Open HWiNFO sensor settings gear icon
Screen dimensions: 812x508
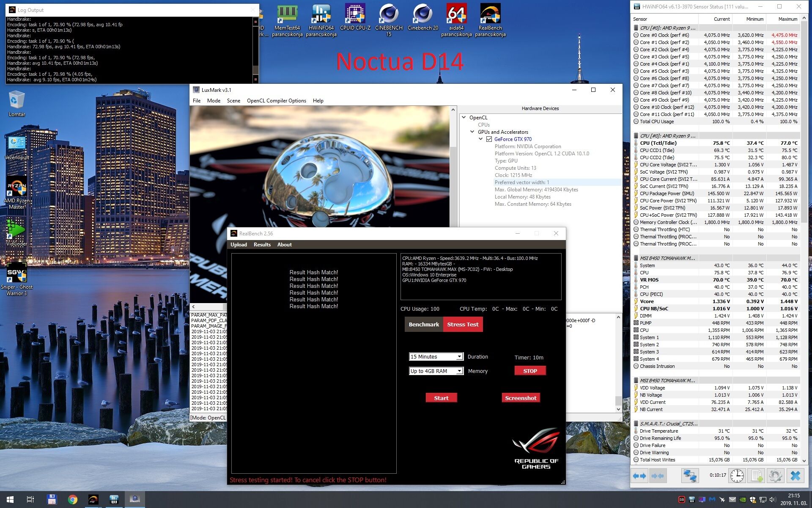coord(776,476)
